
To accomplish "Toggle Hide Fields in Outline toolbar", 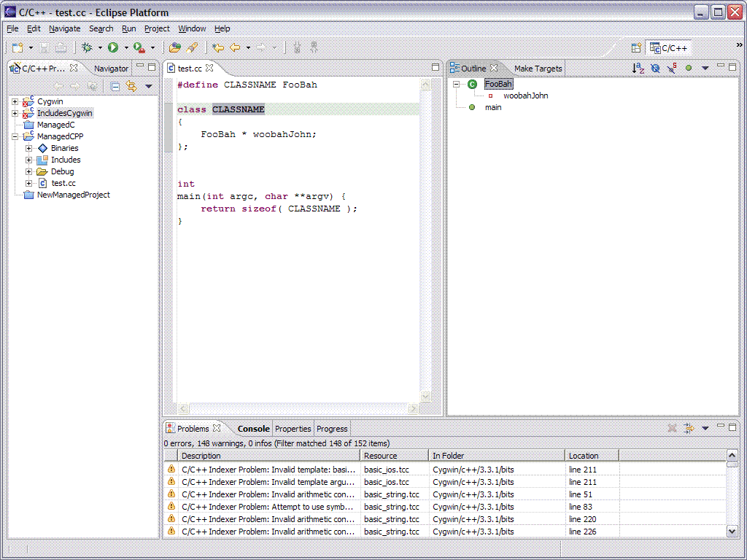I will (x=655, y=69).
